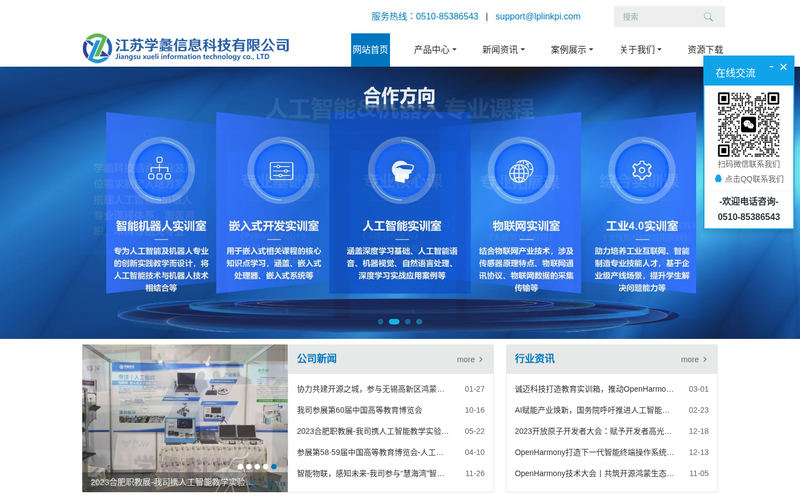Expand the 关于我们 dropdown menu
The width and height of the screenshot is (800, 500).
tap(640, 49)
